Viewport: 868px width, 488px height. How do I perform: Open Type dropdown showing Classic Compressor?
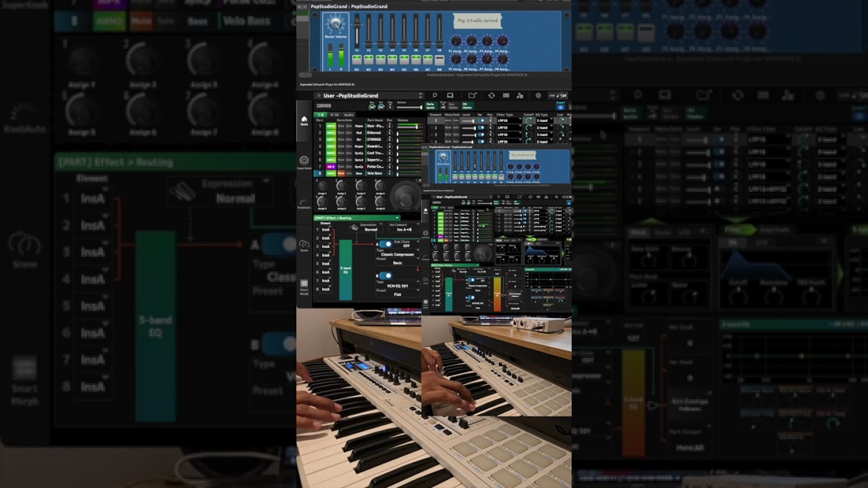tap(397, 253)
